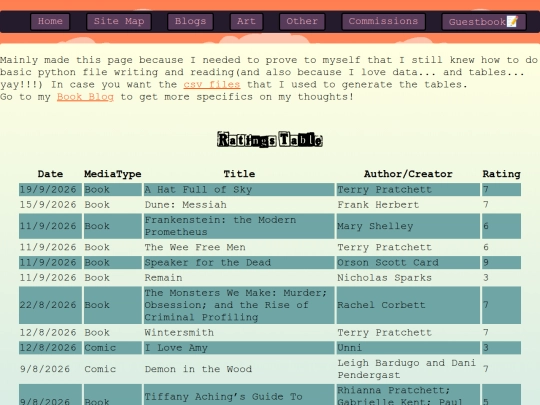Click Leigh Bardugo and Dani Pendergast cell

click(x=408, y=369)
